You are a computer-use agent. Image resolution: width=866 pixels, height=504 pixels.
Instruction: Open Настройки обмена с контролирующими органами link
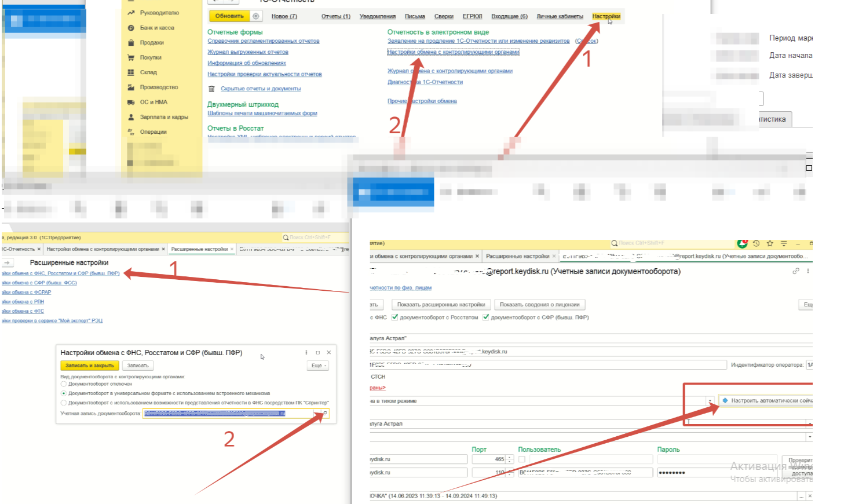point(453,52)
